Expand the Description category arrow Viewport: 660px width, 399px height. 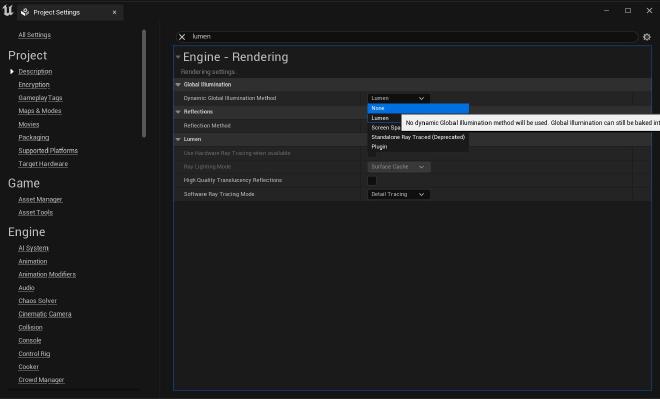[12, 72]
